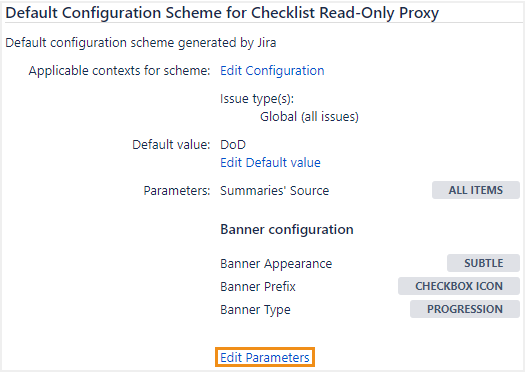This screenshot has height=372, width=525.
Task: Open the Edit Configuration link
Action: pos(272,71)
